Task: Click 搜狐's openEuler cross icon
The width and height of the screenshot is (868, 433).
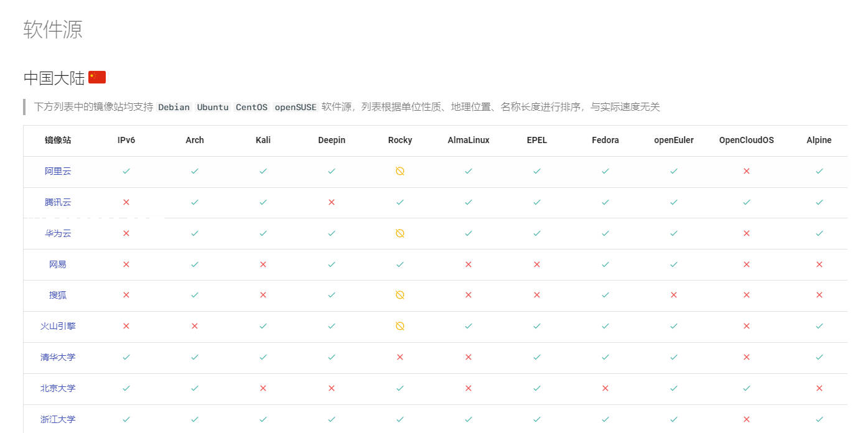Action: click(674, 295)
